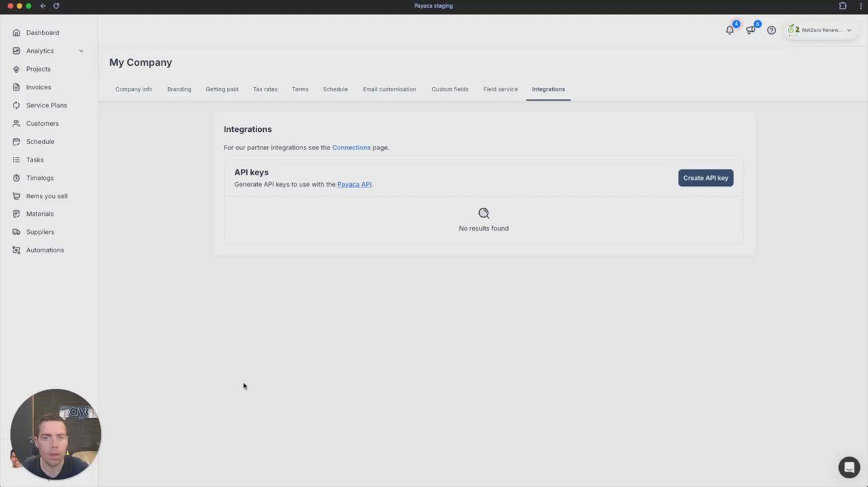Click the extensions puzzle icon
The width and height of the screenshot is (868, 487).
pyautogui.click(x=842, y=6)
